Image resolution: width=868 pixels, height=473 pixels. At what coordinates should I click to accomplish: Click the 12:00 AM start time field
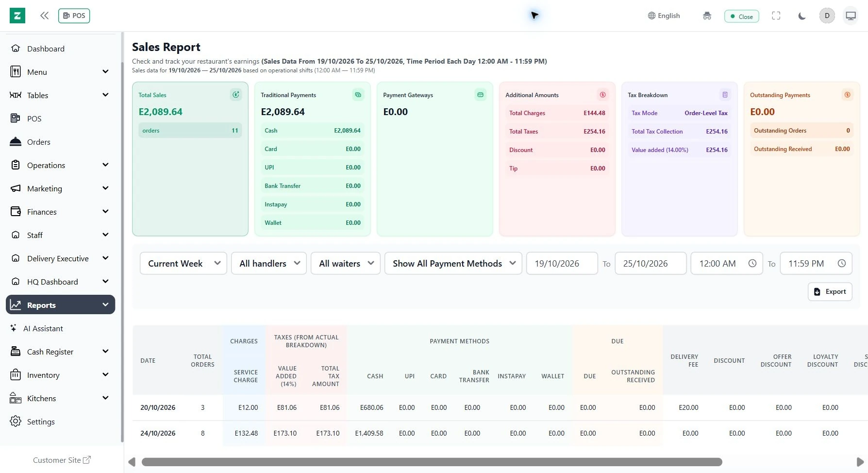tap(727, 263)
